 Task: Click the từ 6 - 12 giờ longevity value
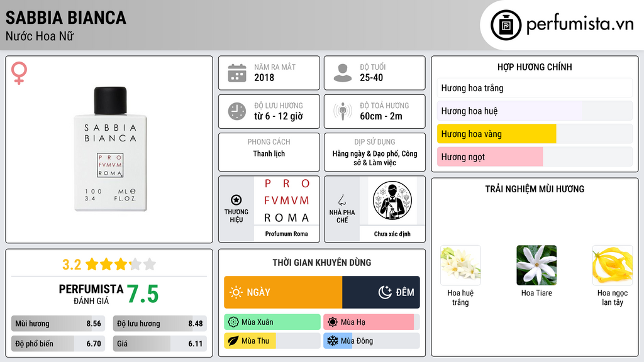[279, 116]
